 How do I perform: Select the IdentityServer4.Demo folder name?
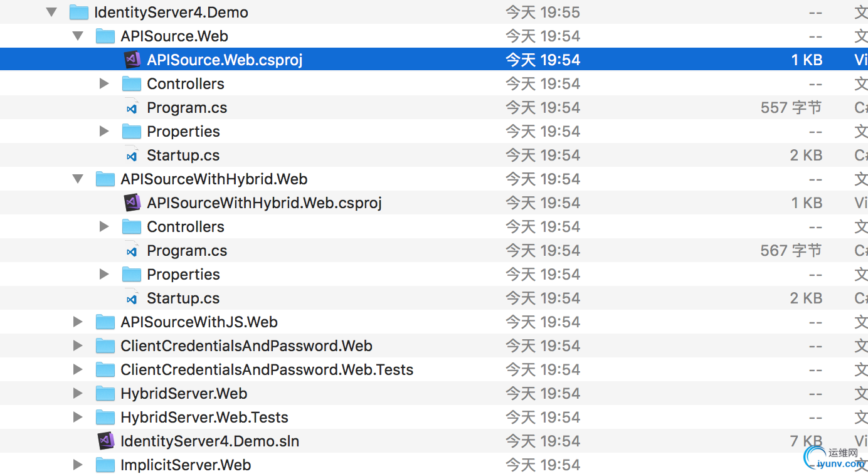coord(171,13)
